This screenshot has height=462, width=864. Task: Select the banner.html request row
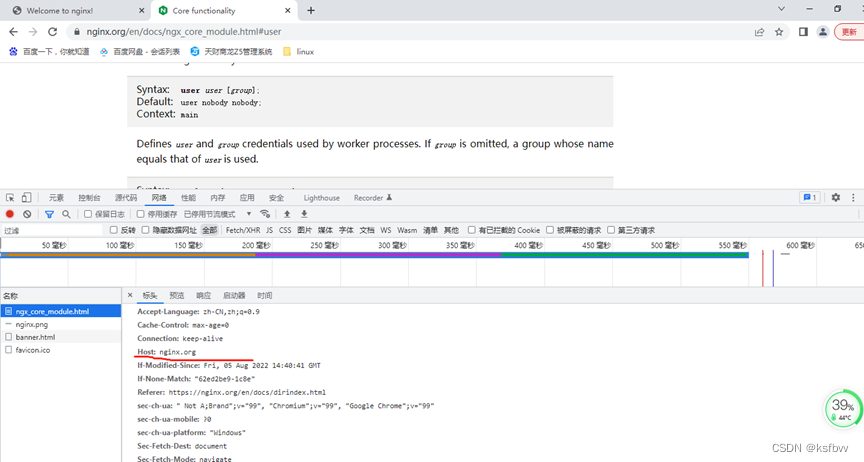[61, 337]
